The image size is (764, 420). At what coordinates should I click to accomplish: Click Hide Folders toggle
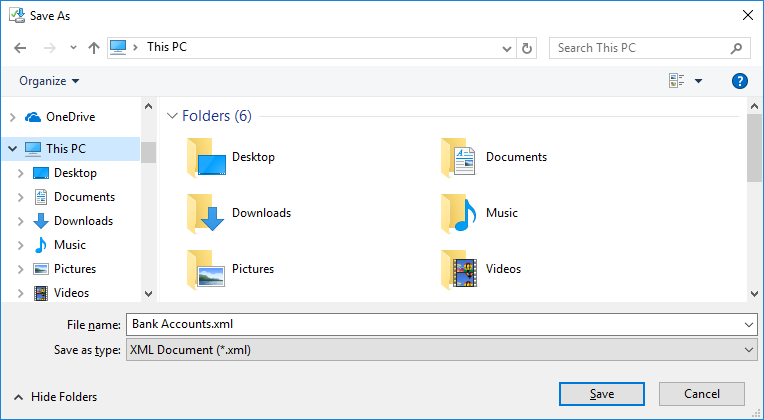point(55,397)
